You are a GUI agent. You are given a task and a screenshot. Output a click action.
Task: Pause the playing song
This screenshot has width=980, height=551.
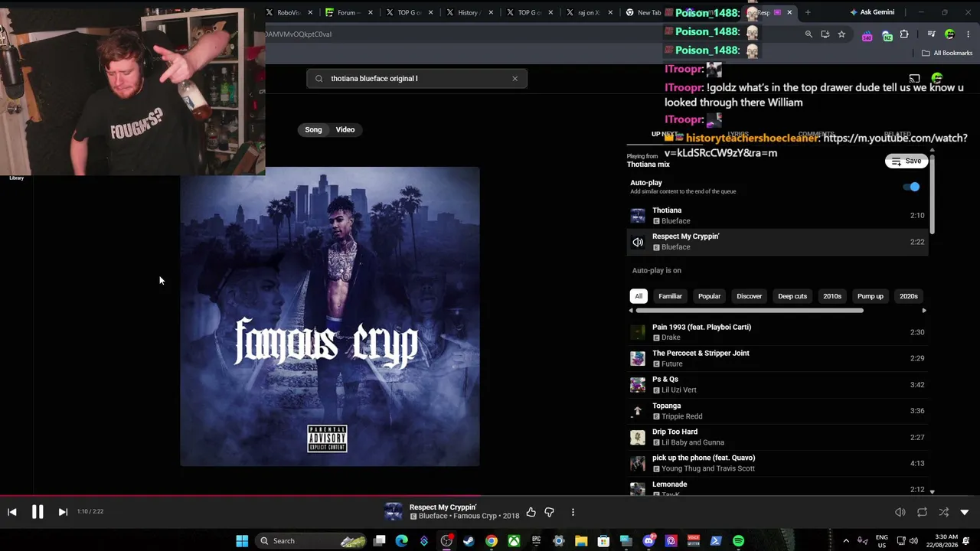pyautogui.click(x=38, y=512)
